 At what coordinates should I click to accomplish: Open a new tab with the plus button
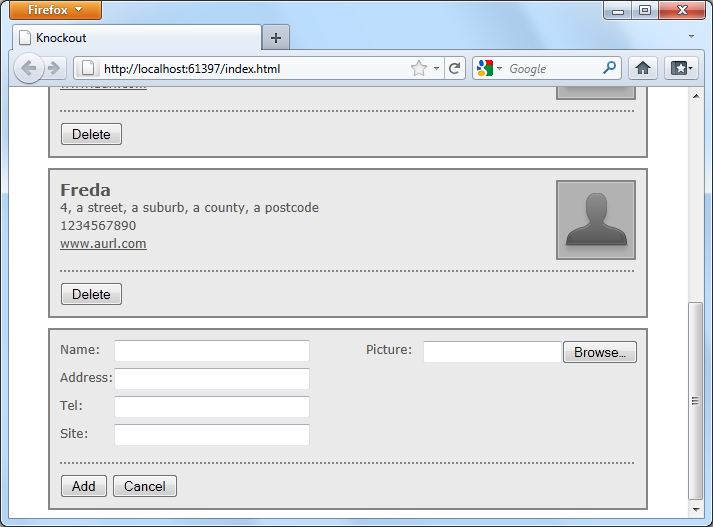pyautogui.click(x=276, y=38)
